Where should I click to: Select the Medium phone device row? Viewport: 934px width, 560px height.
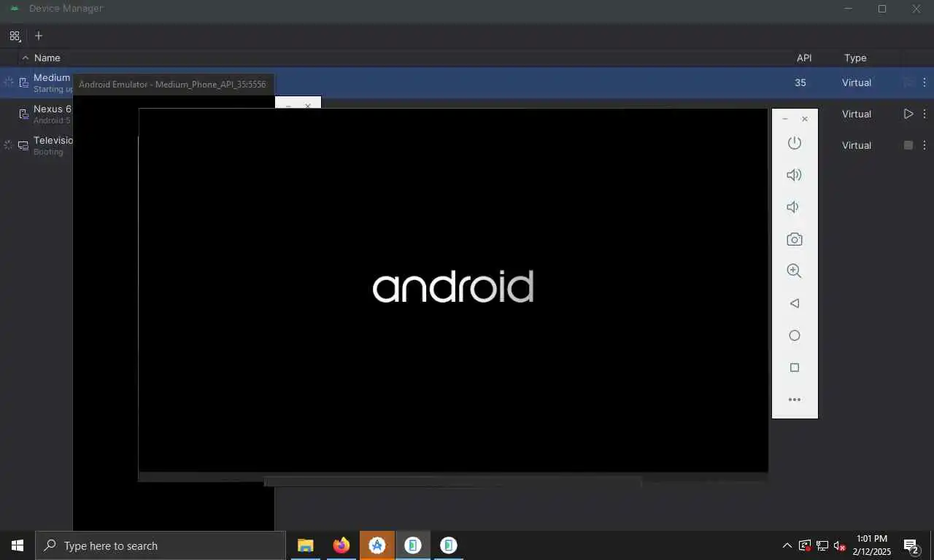click(x=467, y=82)
